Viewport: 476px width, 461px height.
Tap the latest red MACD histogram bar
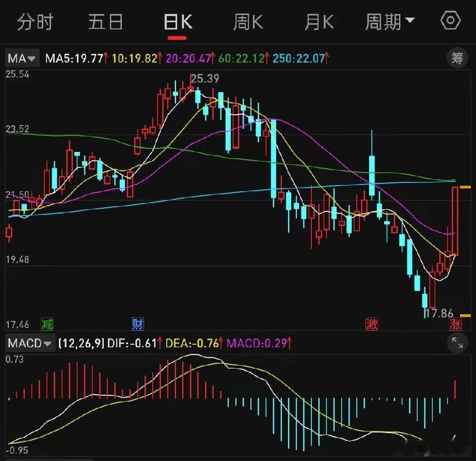coord(455,389)
